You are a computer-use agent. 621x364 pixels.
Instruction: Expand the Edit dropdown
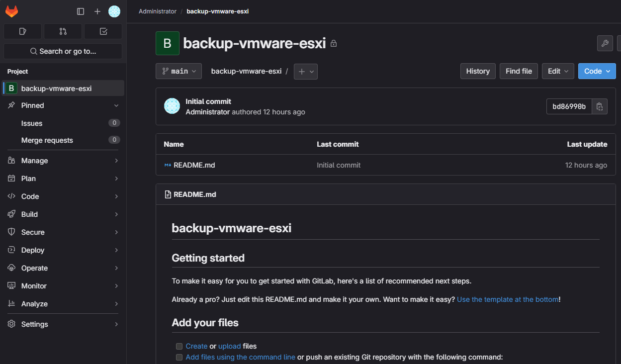tap(558, 71)
